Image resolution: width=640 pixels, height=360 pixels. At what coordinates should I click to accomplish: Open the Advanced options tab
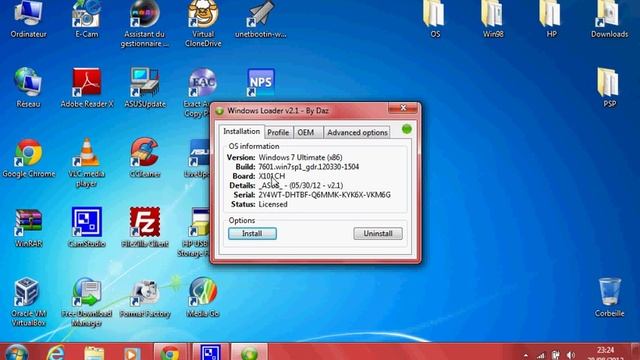point(357,132)
